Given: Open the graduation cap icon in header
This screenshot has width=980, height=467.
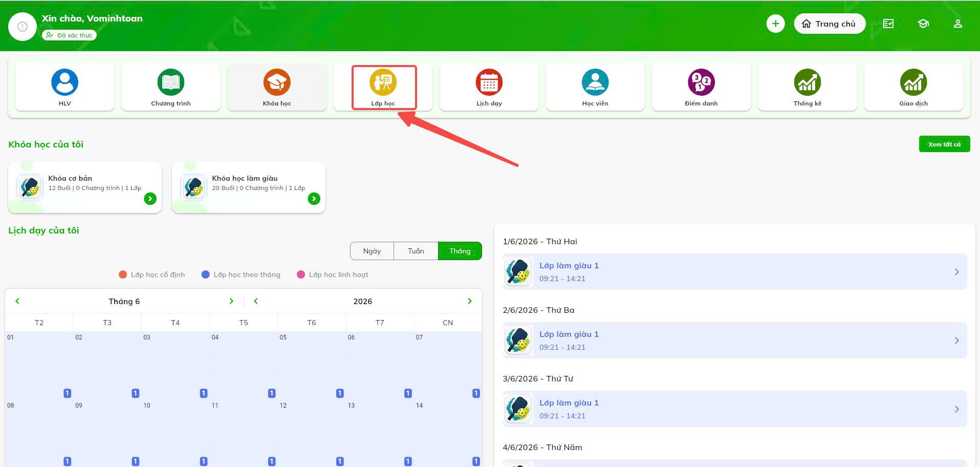Looking at the screenshot, I should 923,24.
